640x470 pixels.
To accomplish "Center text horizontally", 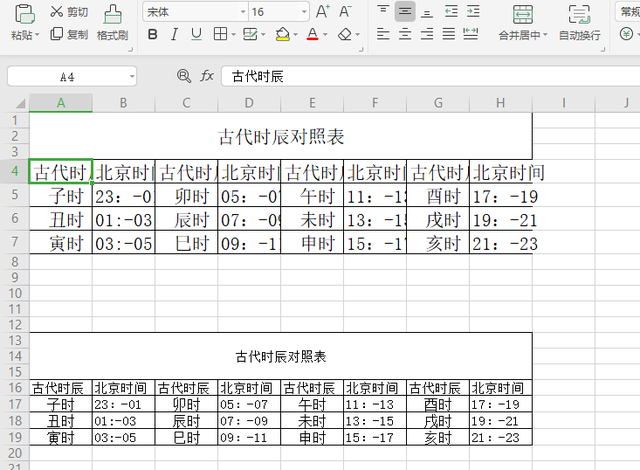I will tap(405, 34).
